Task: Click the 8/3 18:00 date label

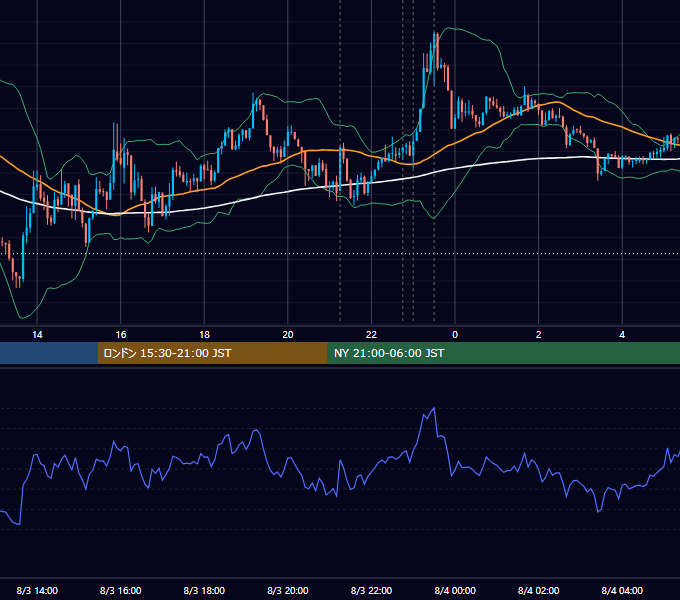Action: coord(204,590)
